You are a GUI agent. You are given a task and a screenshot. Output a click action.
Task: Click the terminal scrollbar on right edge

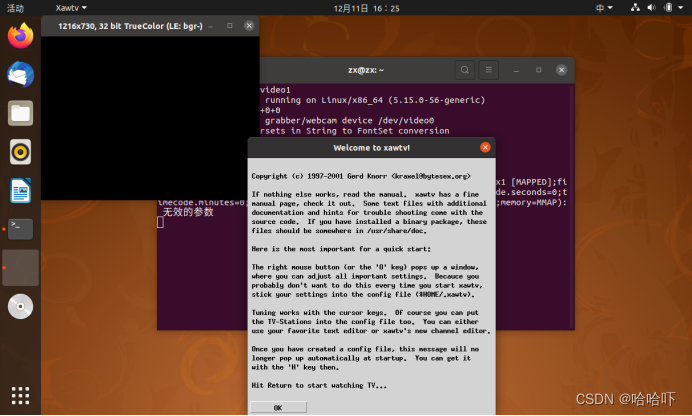click(572, 206)
